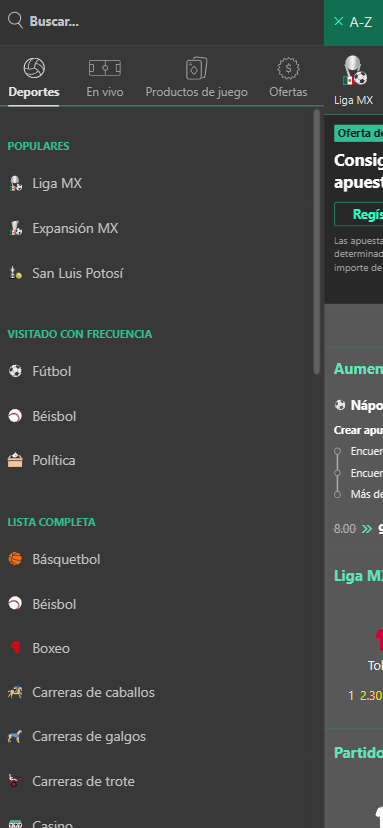
Task: Click the Carreras de galgos greyhound icon
Action: [x=15, y=736]
